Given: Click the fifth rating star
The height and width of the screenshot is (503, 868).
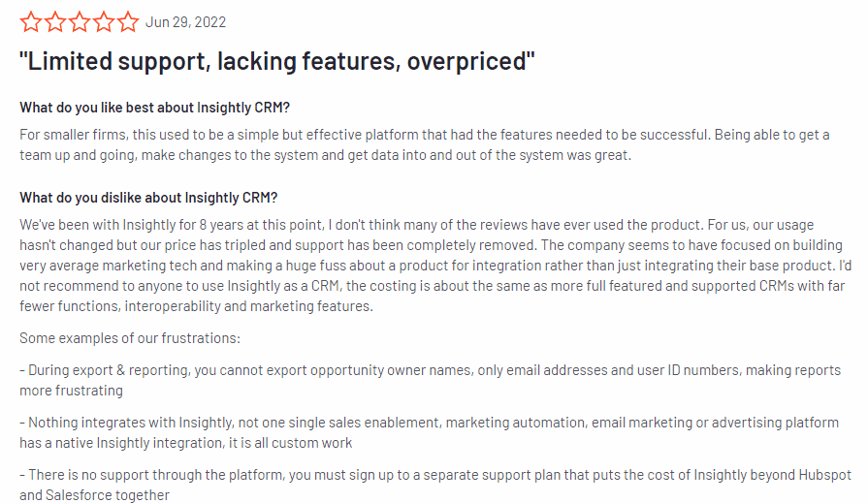Looking at the screenshot, I should [x=128, y=21].
